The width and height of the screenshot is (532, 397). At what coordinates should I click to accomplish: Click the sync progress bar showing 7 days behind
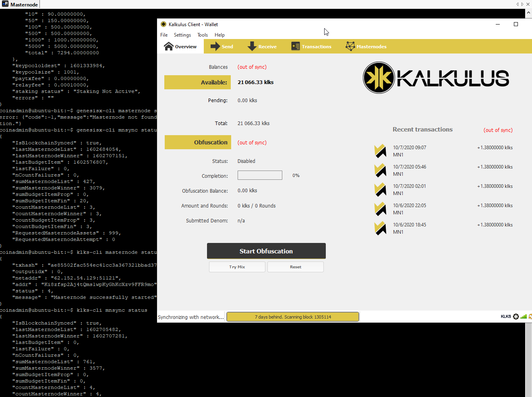point(293,317)
